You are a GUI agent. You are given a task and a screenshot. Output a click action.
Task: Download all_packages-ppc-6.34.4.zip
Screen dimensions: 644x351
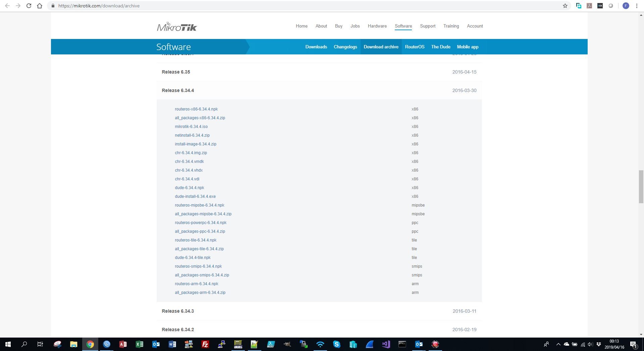click(200, 231)
